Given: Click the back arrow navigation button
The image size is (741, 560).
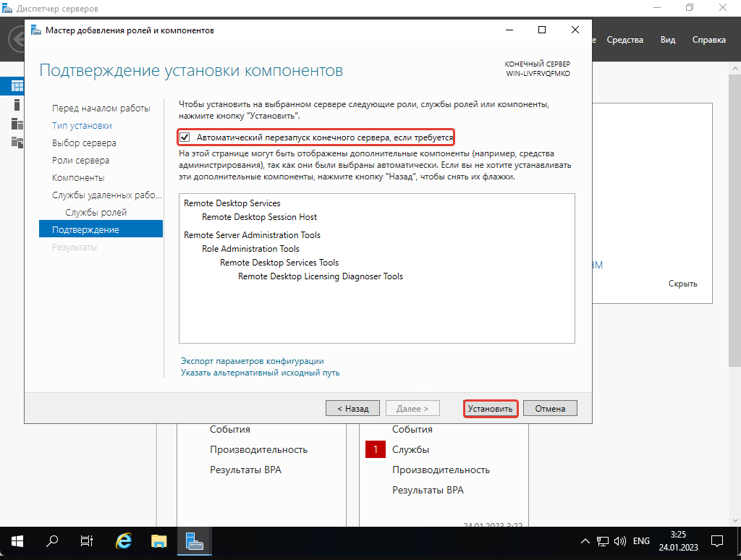Looking at the screenshot, I should (16, 40).
